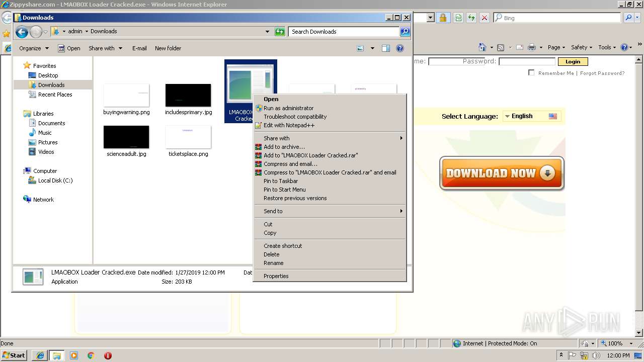Click the IE security lock icon
Image resolution: width=644 pixels, height=362 pixels.
point(443,18)
